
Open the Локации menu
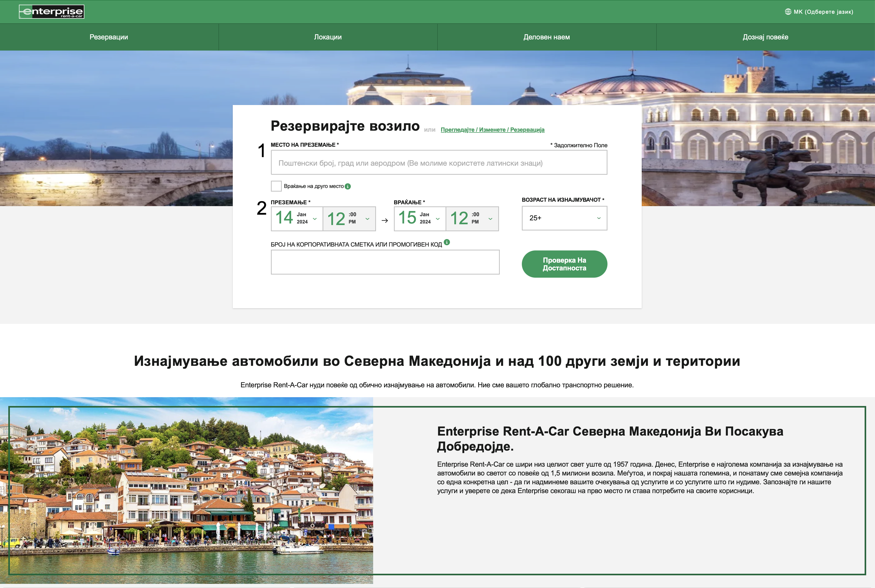click(x=327, y=37)
